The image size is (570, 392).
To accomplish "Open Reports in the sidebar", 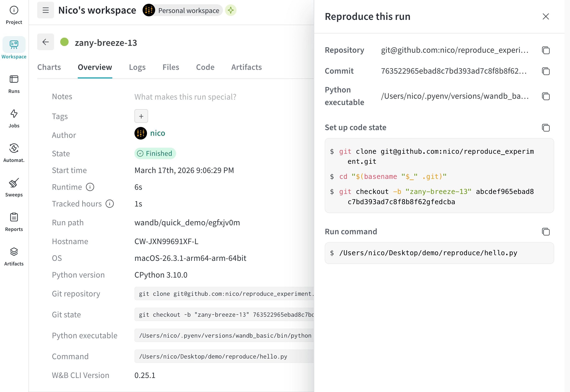I will point(14,222).
